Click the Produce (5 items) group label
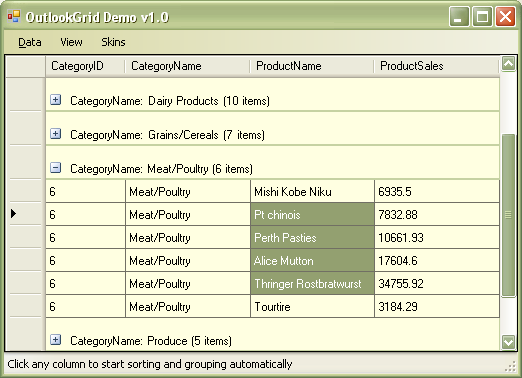This screenshot has height=378, width=522. click(151, 341)
